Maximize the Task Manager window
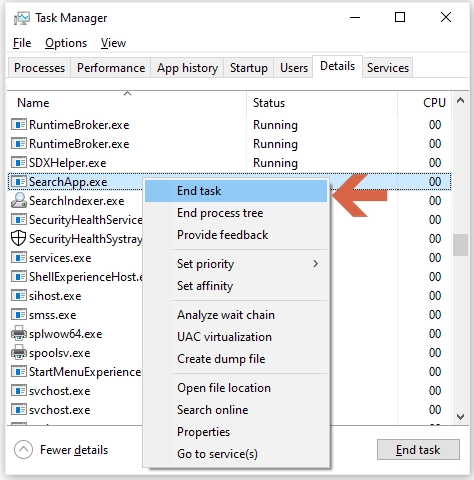Image resolution: width=474 pixels, height=480 pixels. (400, 17)
